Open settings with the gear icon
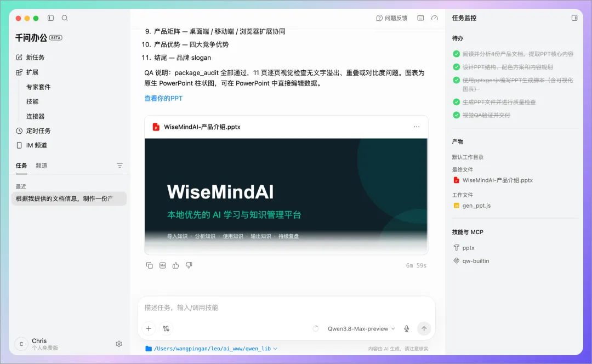592x364 pixels. 119,344
